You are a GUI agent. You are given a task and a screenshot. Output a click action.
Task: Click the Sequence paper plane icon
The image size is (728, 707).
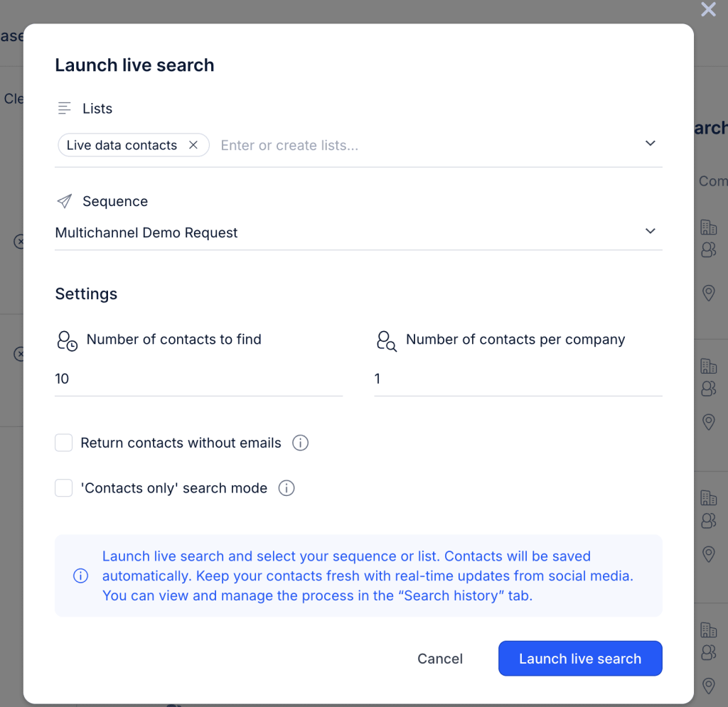pos(65,201)
